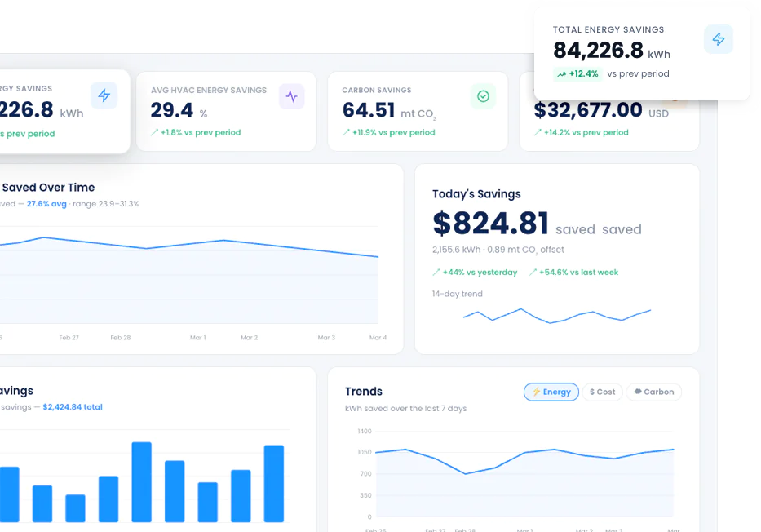Click the shortest bar in the bar chart
This screenshot has height=532, width=761.
point(75,508)
